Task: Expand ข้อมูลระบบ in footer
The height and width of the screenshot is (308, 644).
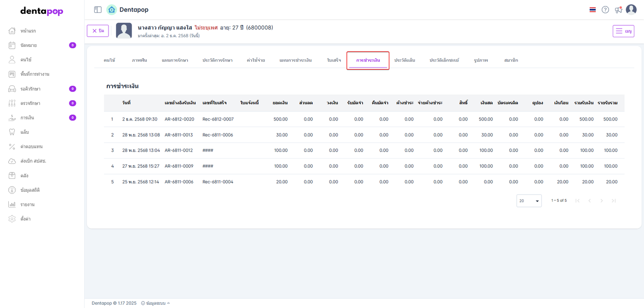Action: pyautogui.click(x=155, y=303)
